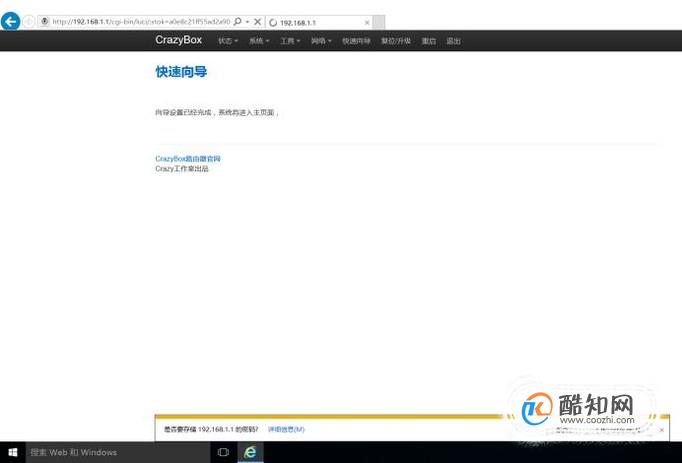
Task: Open the Windows Start menu
Action: [x=13, y=453]
